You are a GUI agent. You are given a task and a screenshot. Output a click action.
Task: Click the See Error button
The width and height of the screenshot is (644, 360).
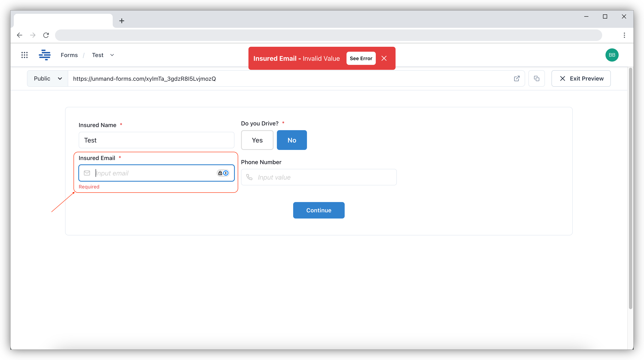point(361,58)
